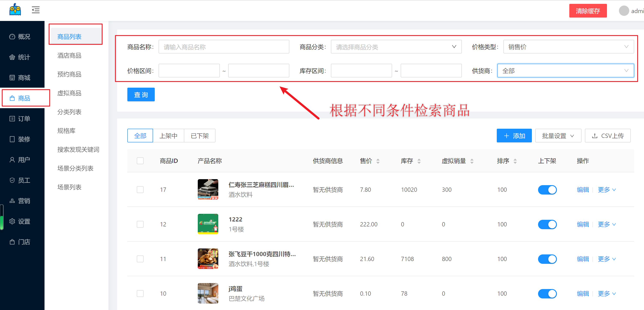Tick the checkbox for product ID 12

coord(140,224)
